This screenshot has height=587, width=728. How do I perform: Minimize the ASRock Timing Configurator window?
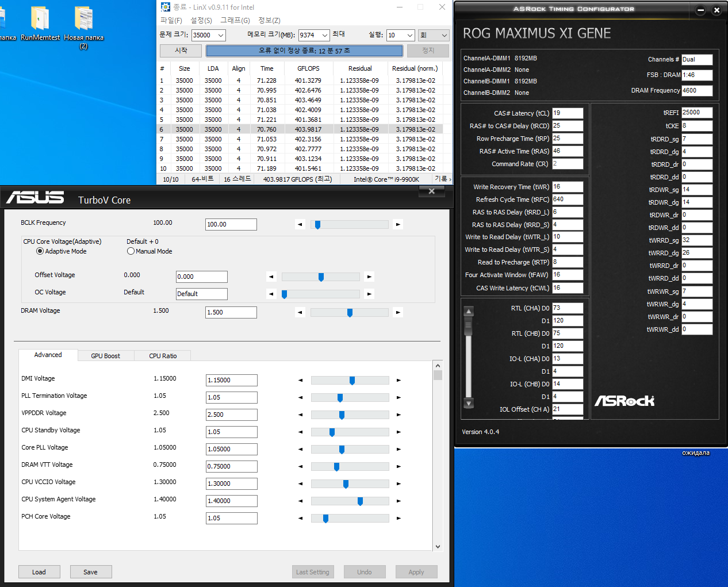coord(700,10)
